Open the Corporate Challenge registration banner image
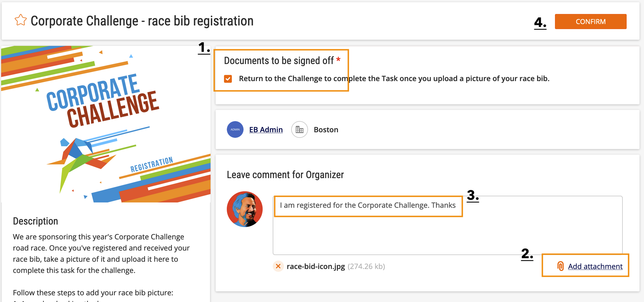 [106, 124]
